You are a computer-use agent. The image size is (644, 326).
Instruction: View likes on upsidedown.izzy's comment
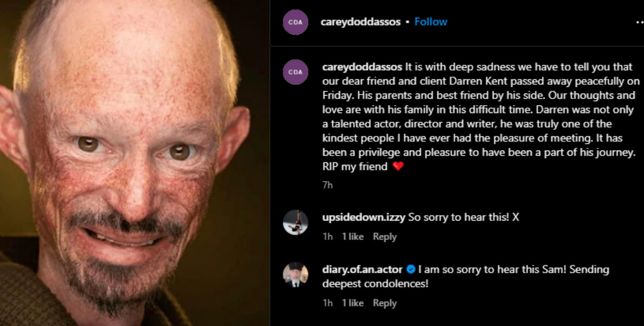coord(353,237)
